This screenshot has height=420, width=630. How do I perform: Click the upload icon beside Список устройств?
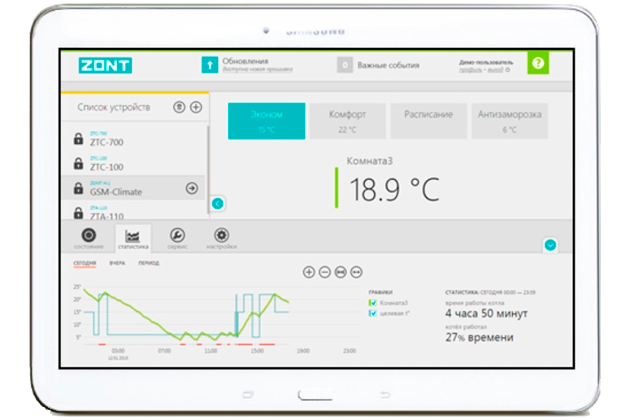click(179, 107)
